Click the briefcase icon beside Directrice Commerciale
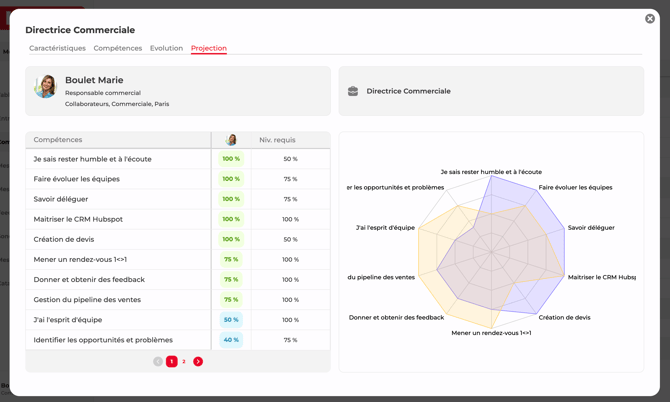 pyautogui.click(x=353, y=91)
